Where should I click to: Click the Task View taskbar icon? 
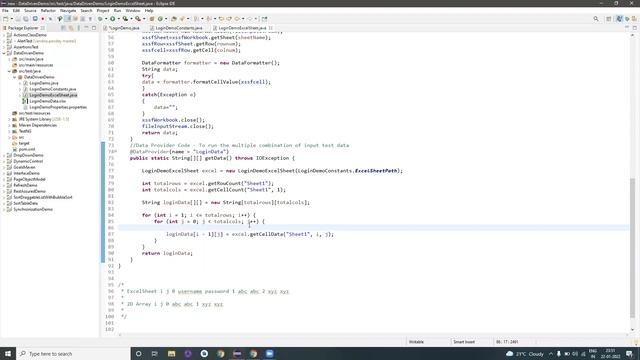click(155, 353)
